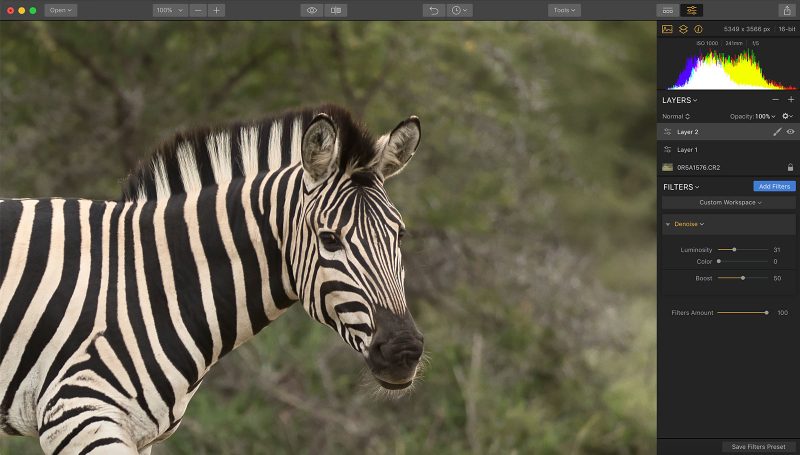Click the Add Filters button
The height and width of the screenshot is (455, 800).
click(x=774, y=187)
